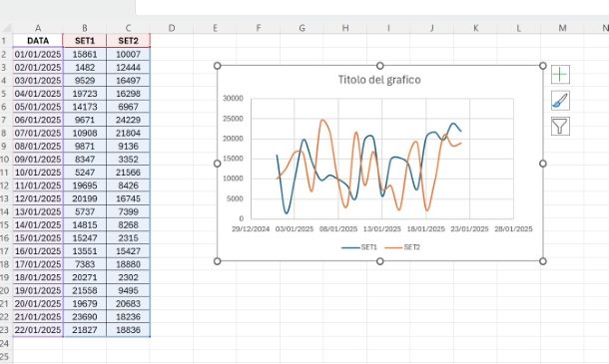
Task: Select row 24 header
Action: (x=4, y=343)
